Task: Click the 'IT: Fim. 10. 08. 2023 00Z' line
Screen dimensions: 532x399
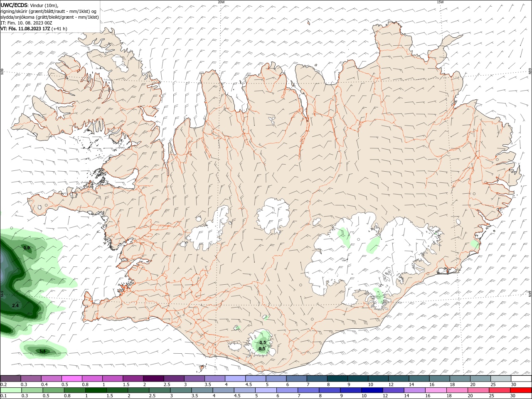Action: [x=26, y=23]
